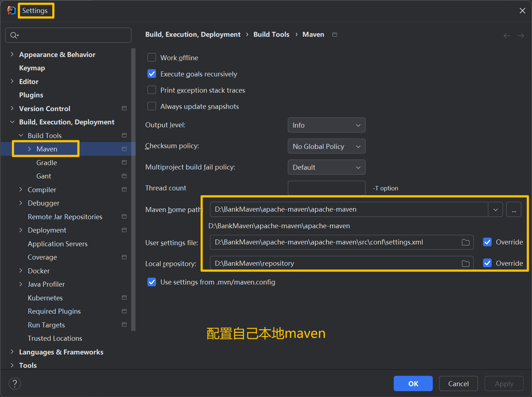Image resolution: width=532 pixels, height=397 pixels.
Task: Open Multiproject build fail policy dropdown
Action: click(327, 167)
